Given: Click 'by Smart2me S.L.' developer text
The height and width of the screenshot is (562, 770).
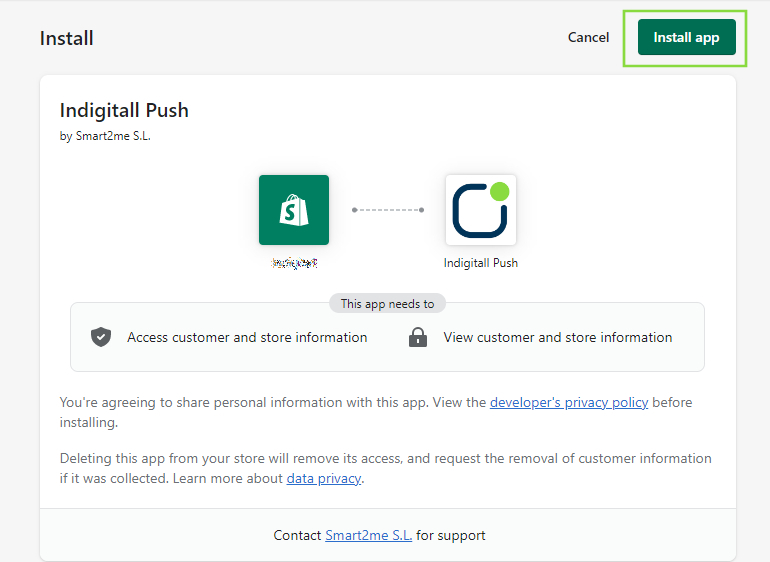Looking at the screenshot, I should point(105,136).
